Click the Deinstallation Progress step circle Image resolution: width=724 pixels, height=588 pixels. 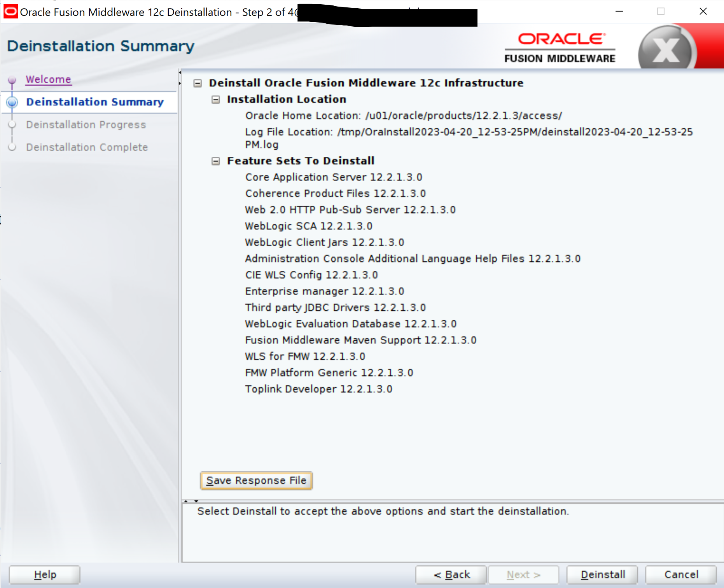(x=12, y=125)
